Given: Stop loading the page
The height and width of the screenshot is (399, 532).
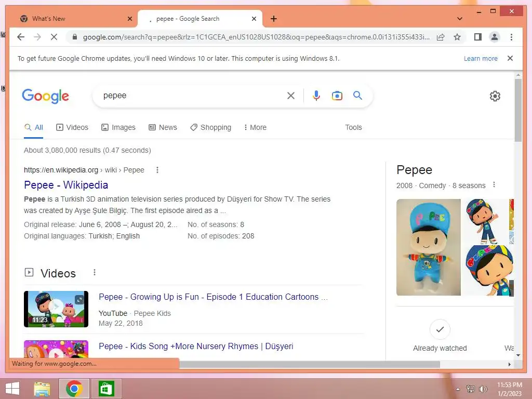Looking at the screenshot, I should (54, 37).
